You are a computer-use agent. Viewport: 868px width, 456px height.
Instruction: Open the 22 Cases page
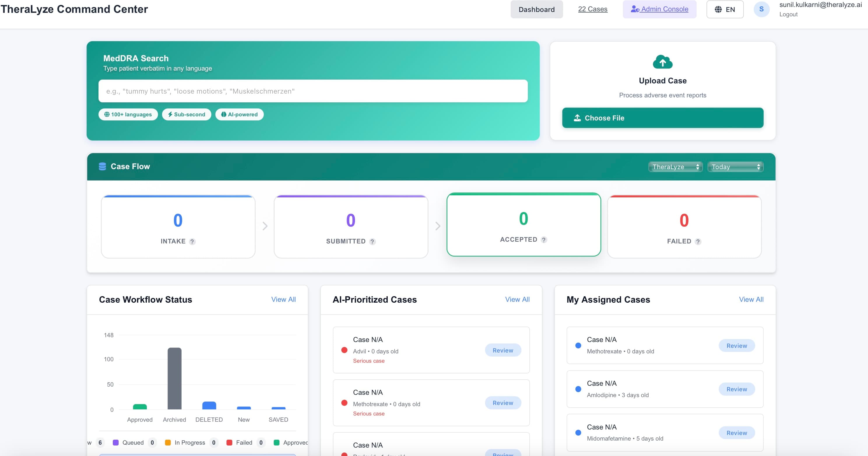[x=593, y=9]
